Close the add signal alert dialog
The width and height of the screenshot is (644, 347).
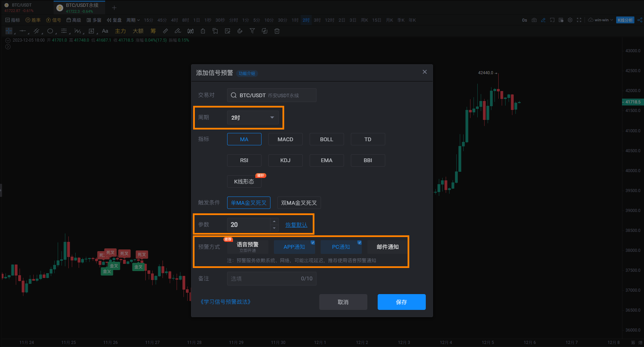pos(425,72)
